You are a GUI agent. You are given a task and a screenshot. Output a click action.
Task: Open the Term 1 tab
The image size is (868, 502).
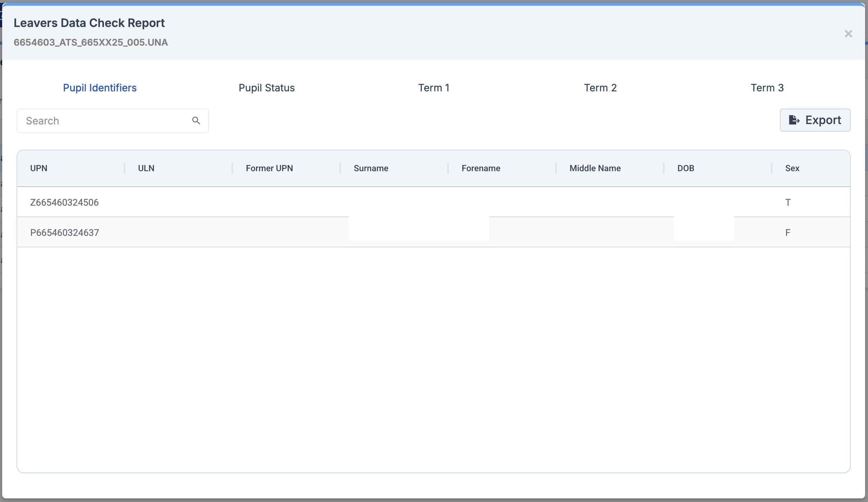pyautogui.click(x=434, y=88)
